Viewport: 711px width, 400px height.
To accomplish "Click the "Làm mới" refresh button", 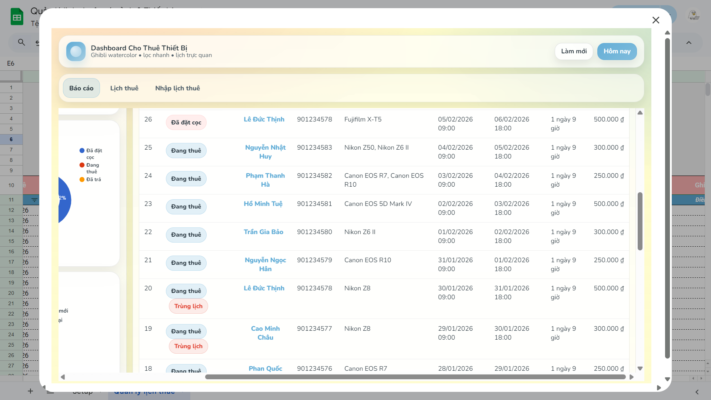I will tap(573, 51).
